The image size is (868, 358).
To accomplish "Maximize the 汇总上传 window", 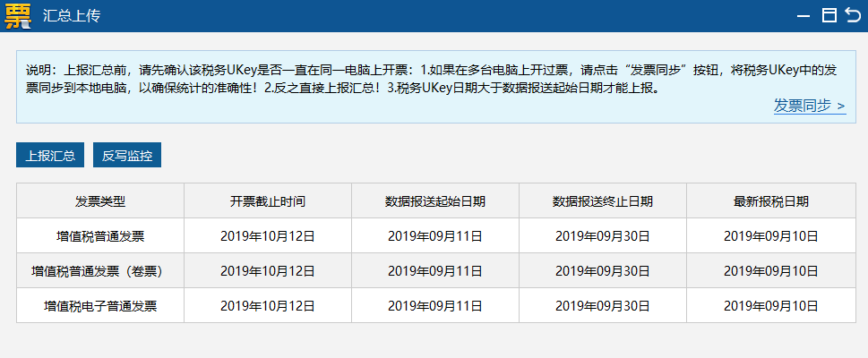I will [829, 15].
